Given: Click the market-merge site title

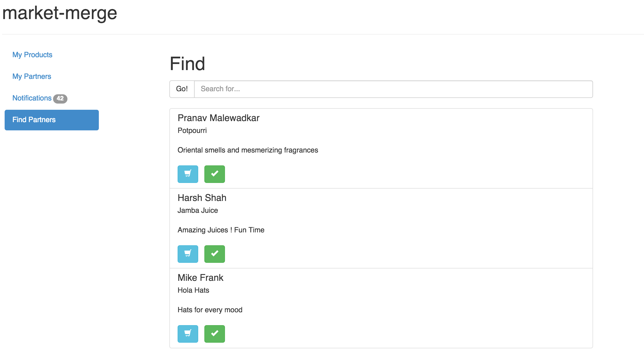Looking at the screenshot, I should 59,13.
